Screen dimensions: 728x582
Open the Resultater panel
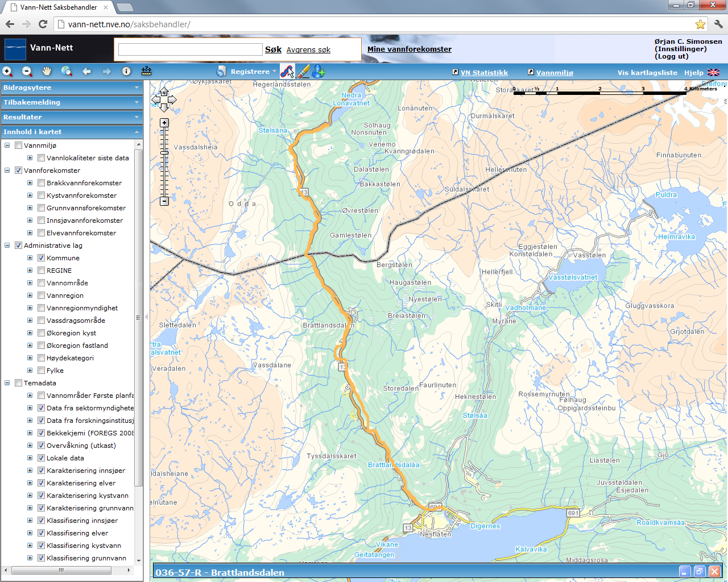[72, 117]
